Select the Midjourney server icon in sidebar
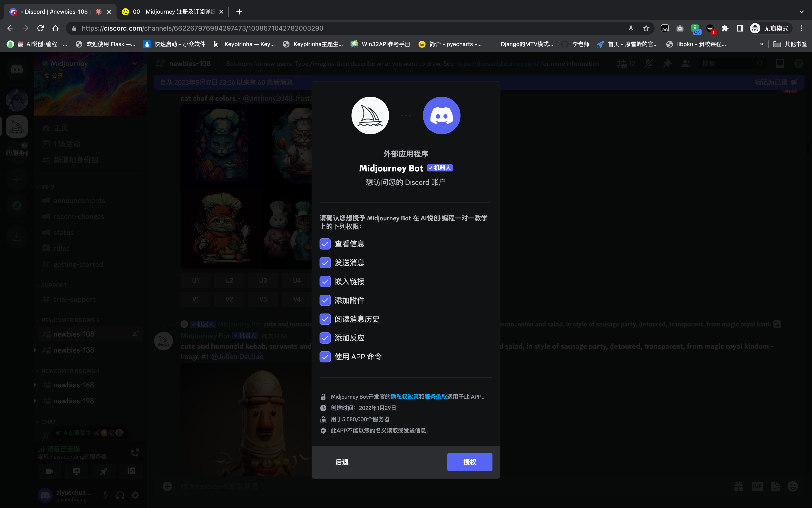This screenshot has height=508, width=812. (x=17, y=127)
